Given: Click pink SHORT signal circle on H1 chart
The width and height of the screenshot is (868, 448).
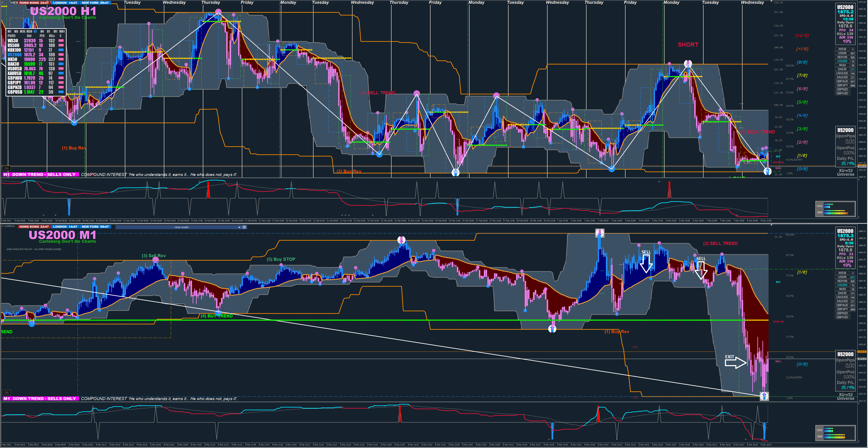Looking at the screenshot, I should click(688, 63).
